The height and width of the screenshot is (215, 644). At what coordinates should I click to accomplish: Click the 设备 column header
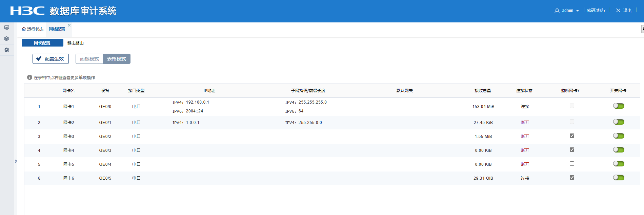105,91
